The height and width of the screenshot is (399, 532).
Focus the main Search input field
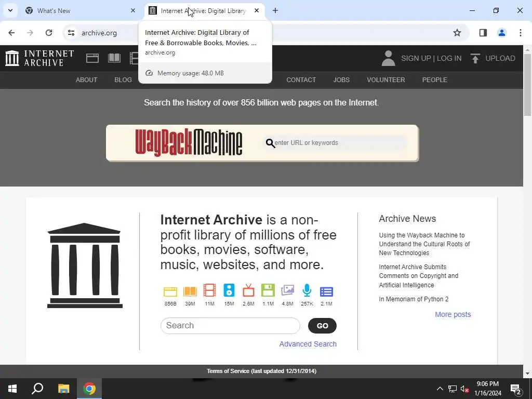[x=230, y=326]
